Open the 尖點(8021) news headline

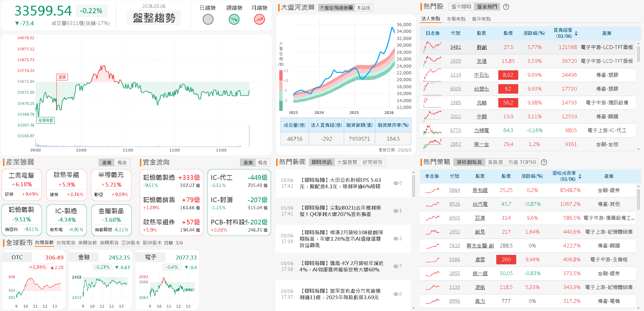pyautogui.click(x=341, y=211)
